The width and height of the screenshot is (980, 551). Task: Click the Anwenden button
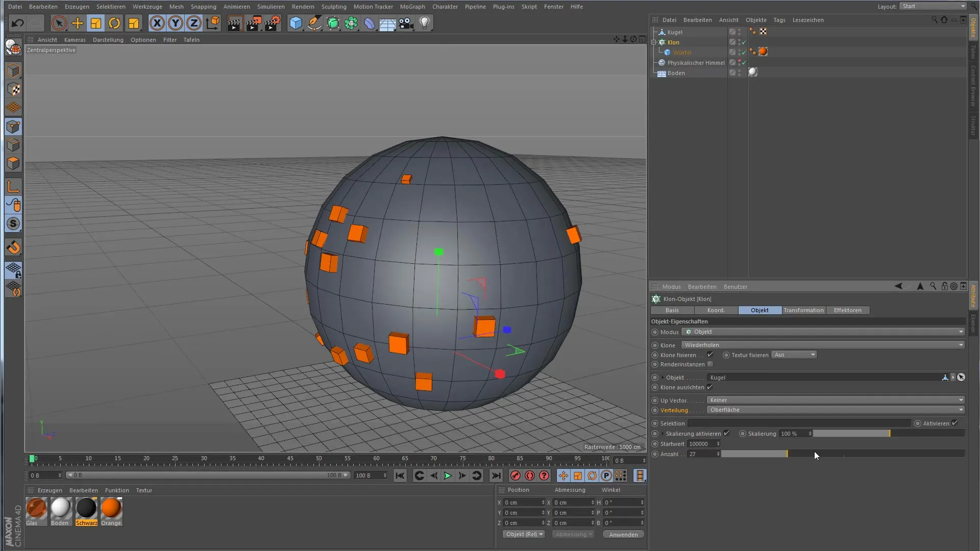tap(623, 535)
